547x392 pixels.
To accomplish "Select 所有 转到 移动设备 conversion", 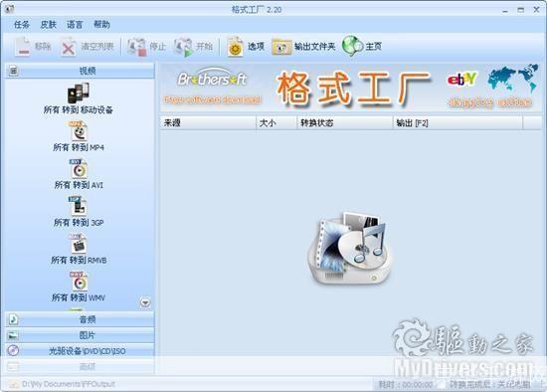I will click(79, 98).
